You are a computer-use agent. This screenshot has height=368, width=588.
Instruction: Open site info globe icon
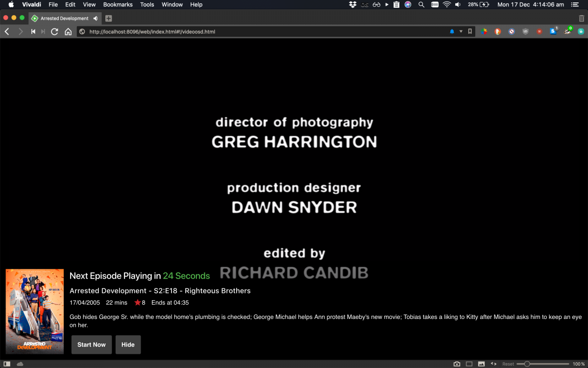coord(82,31)
